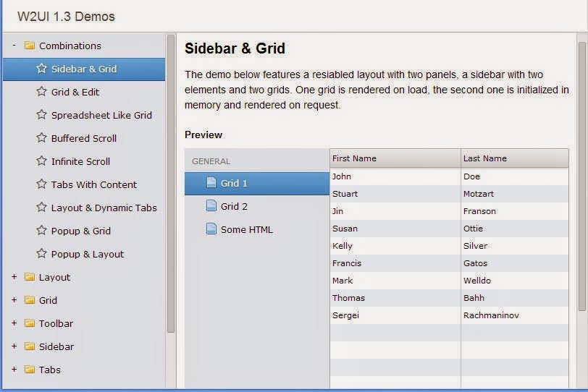
Task: Open the Spreadsheet Like Grid demo
Action: click(84, 115)
